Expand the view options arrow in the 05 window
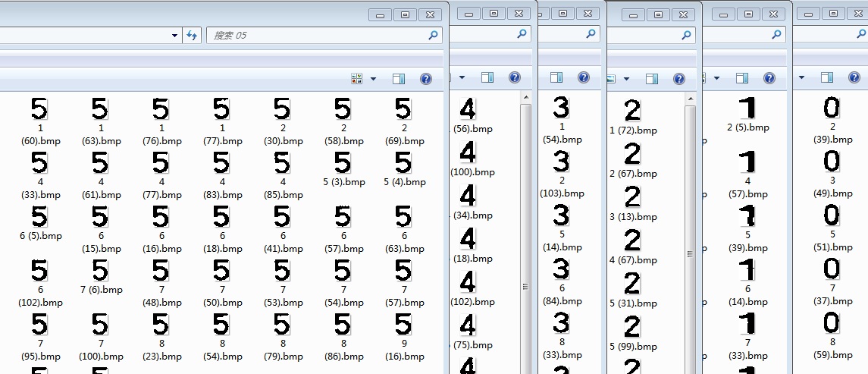The height and width of the screenshot is (374, 868). tap(373, 79)
